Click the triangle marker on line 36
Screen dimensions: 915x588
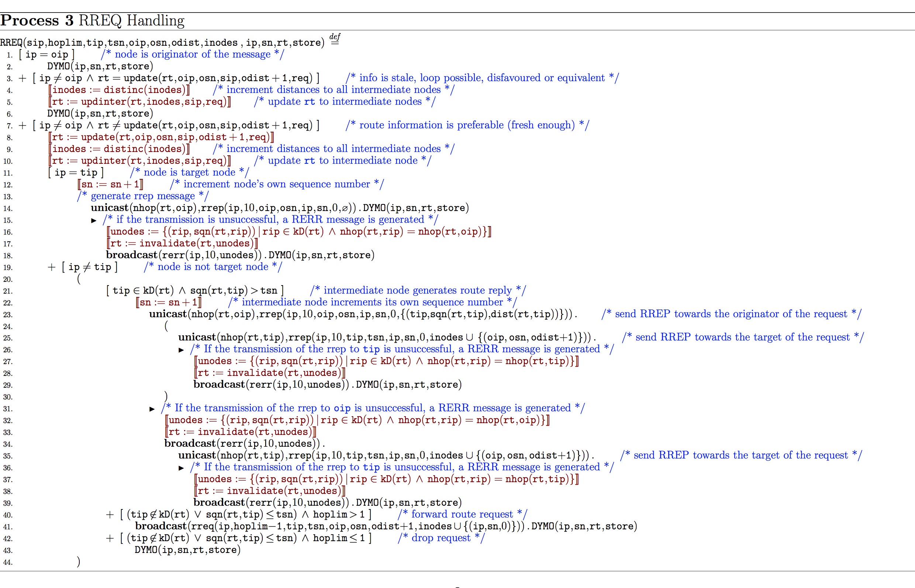click(x=182, y=468)
